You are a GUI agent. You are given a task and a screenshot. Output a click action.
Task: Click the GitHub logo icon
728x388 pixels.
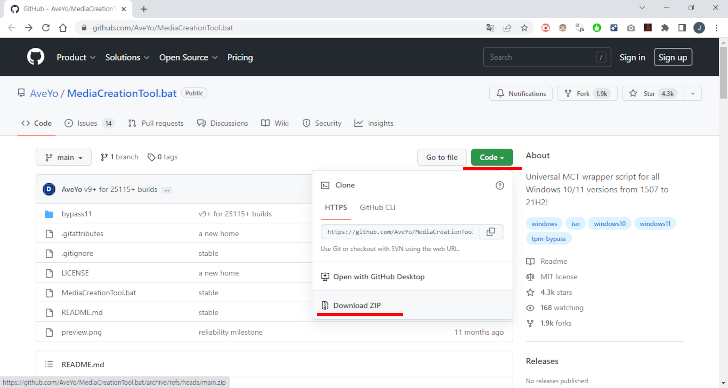click(x=35, y=57)
